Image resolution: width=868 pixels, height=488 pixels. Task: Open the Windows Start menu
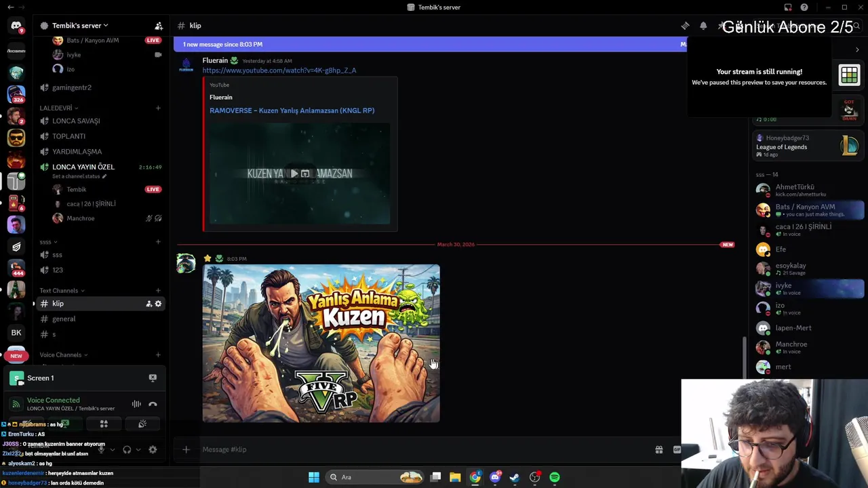313,477
